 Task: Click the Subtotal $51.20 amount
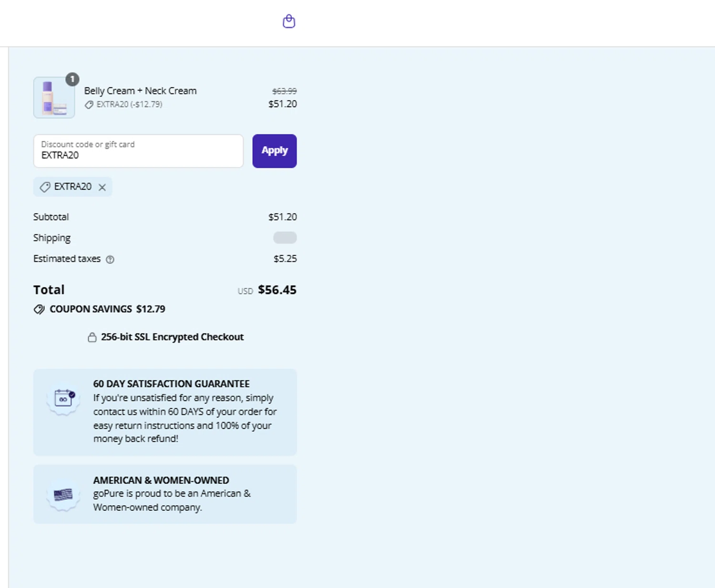tap(283, 217)
